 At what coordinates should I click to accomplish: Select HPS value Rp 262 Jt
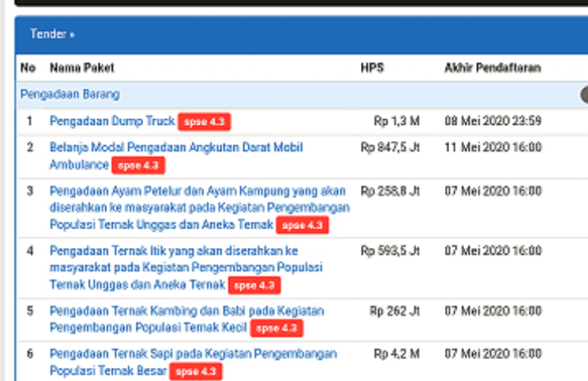(394, 311)
